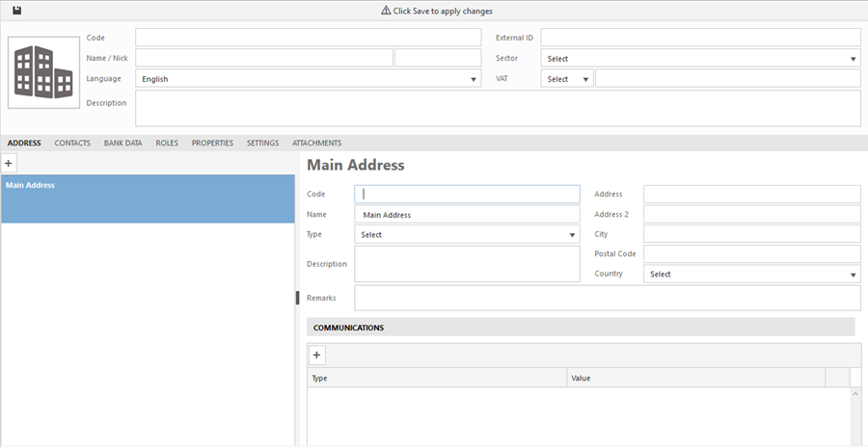Viewport: 868px width, 448px height.
Task: Collapse the address list splitter handle
Action: (x=298, y=298)
